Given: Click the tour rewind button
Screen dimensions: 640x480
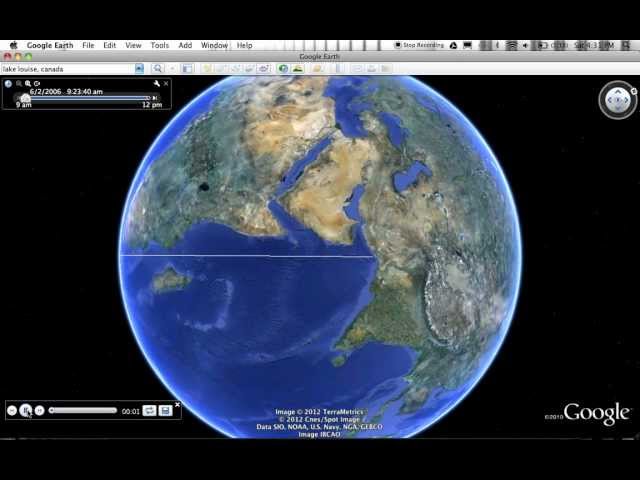Looking at the screenshot, I should (x=12, y=411).
